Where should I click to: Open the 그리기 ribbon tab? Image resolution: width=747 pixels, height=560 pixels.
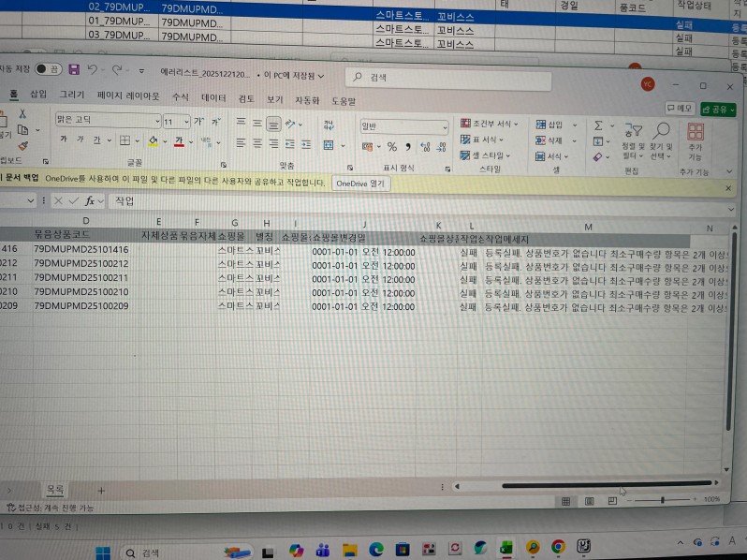click(x=72, y=95)
